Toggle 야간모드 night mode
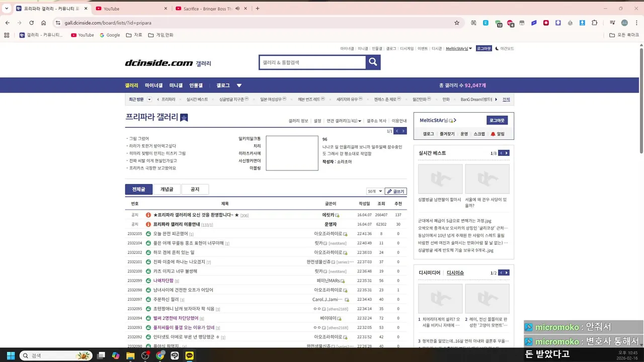This screenshot has width=644, height=362. click(505, 49)
